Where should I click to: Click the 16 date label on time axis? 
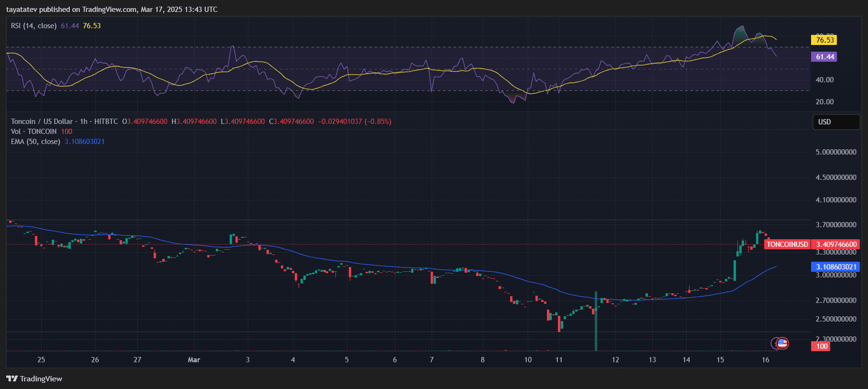pos(765,360)
